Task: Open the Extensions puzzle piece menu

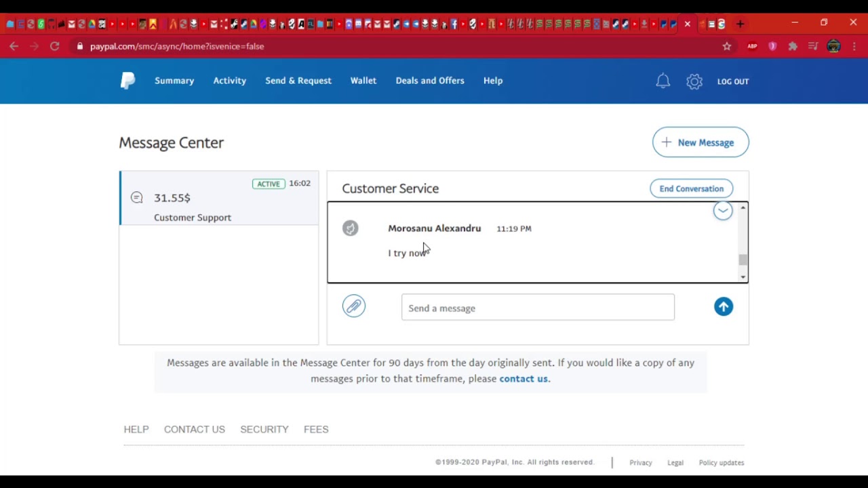Action: (x=793, y=46)
